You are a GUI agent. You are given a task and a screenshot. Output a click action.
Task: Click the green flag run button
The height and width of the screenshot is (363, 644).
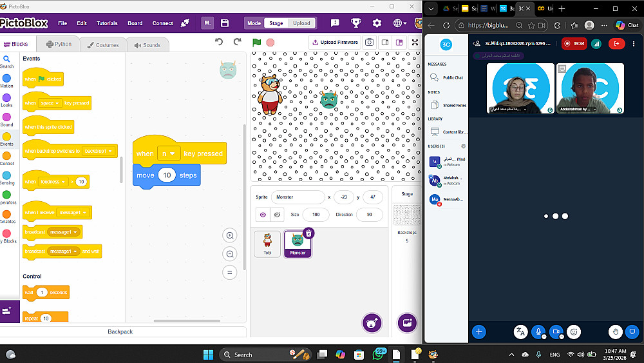click(257, 43)
